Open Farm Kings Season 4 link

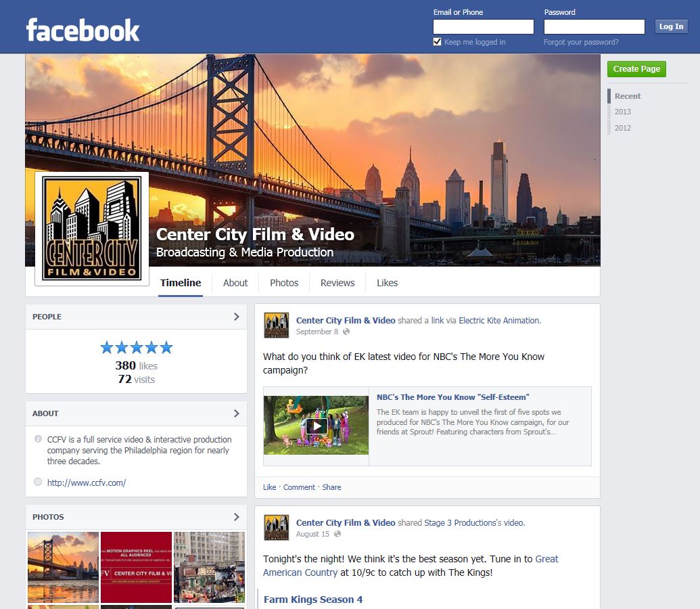pyautogui.click(x=313, y=600)
